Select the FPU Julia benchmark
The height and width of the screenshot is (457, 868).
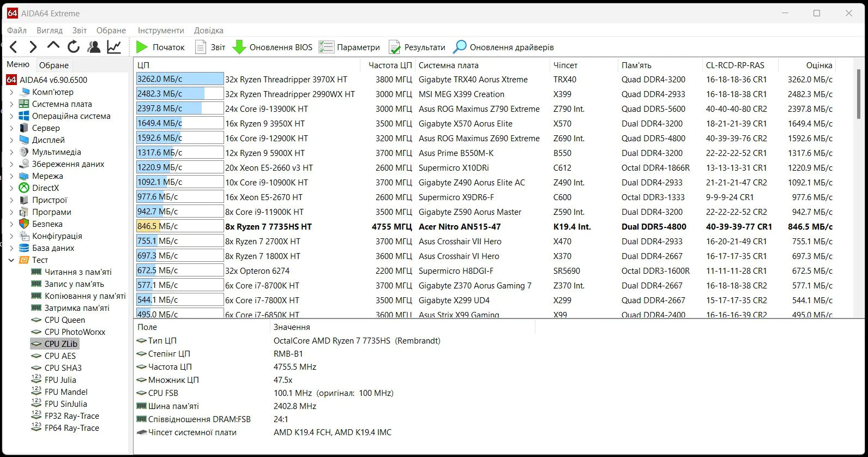click(x=60, y=380)
